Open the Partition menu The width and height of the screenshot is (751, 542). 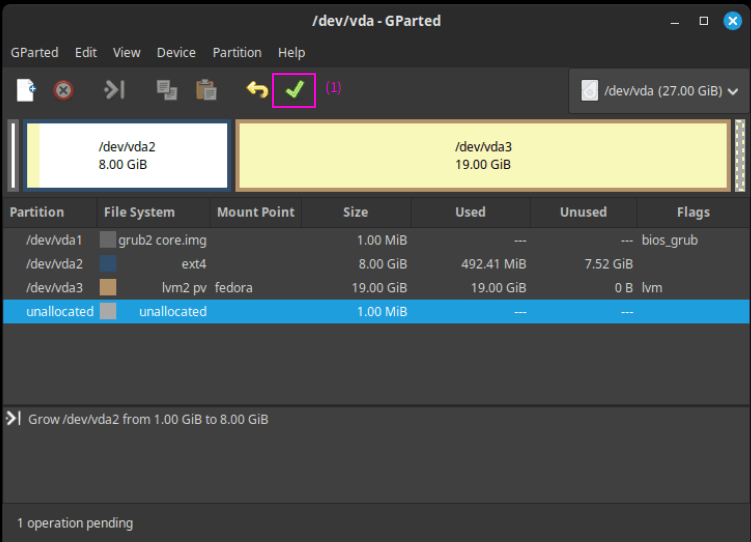point(237,53)
